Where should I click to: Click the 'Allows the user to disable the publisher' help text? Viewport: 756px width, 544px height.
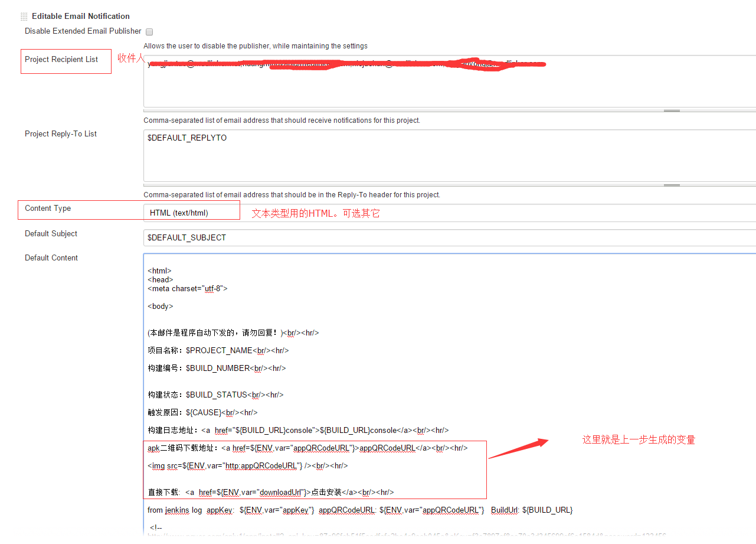(256, 46)
